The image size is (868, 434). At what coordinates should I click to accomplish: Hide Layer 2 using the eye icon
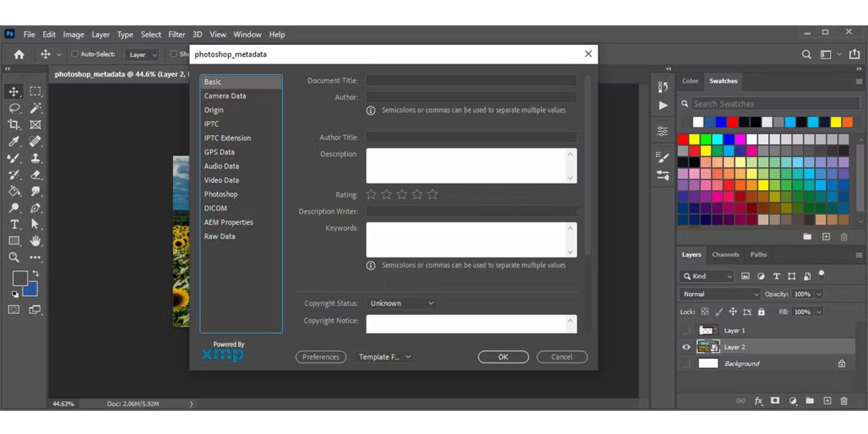pyautogui.click(x=686, y=347)
